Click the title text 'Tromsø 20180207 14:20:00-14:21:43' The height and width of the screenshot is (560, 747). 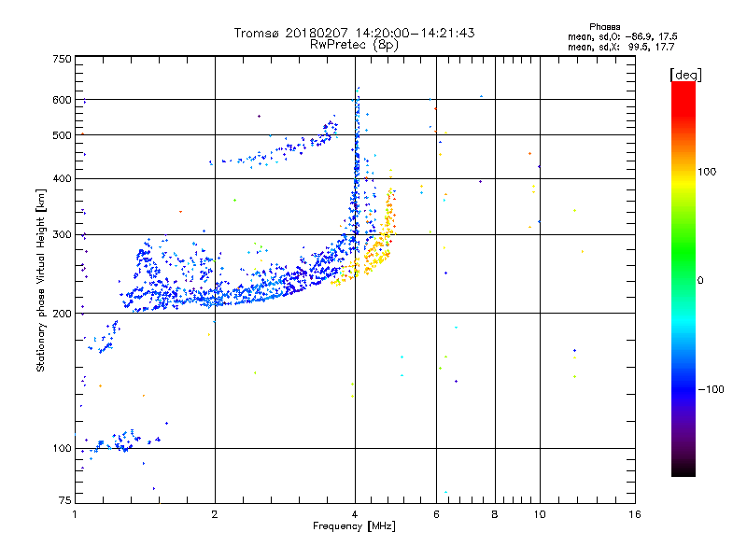coord(354,33)
